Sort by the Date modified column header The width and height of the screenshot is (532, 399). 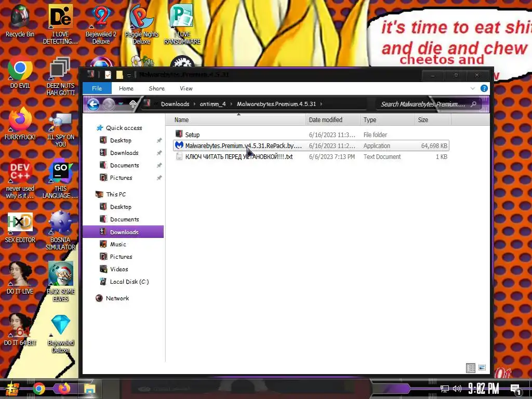coord(333,120)
